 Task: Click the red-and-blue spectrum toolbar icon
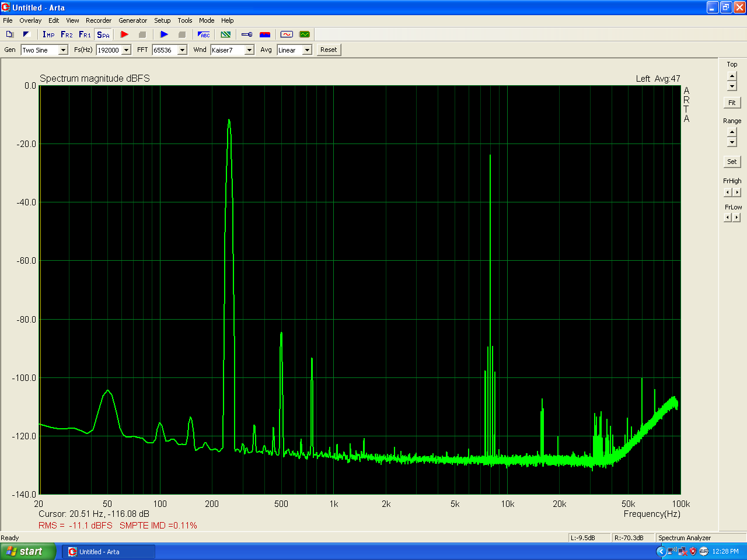point(265,34)
